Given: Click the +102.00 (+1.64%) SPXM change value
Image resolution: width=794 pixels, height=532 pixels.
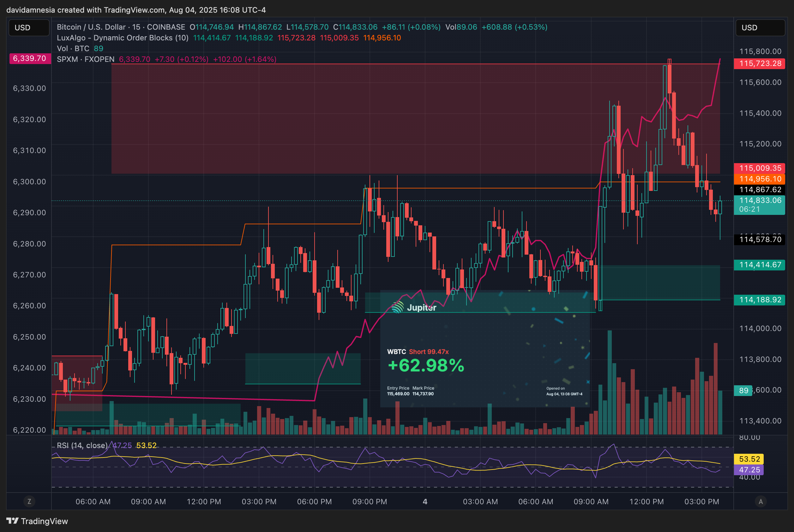Looking at the screenshot, I should [244, 59].
